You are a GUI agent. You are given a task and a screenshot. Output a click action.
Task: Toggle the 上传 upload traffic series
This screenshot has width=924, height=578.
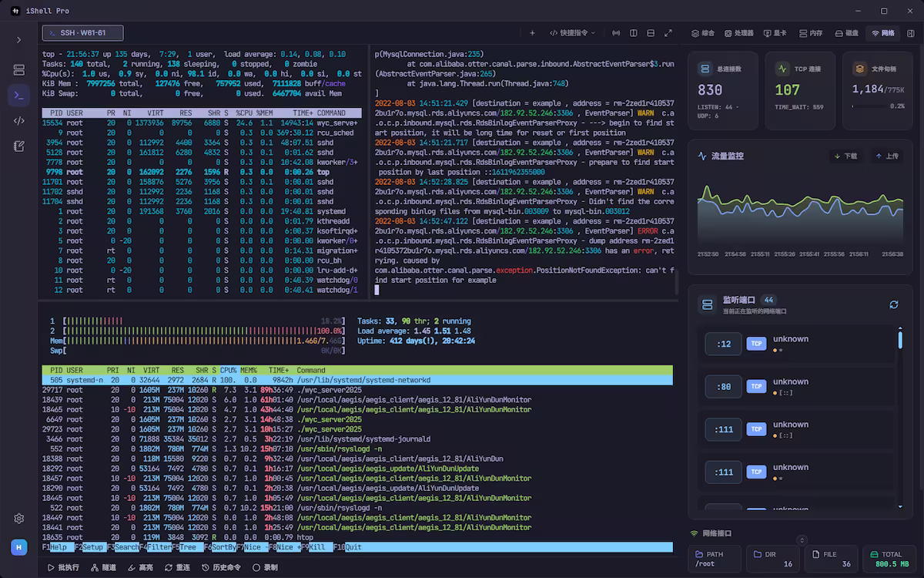887,156
